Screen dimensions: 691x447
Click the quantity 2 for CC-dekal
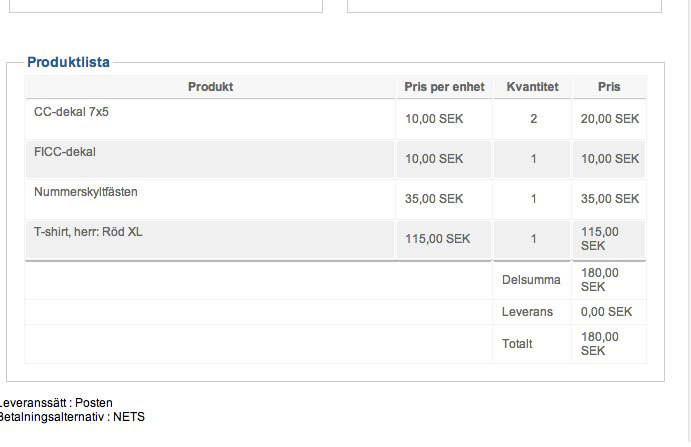534,119
